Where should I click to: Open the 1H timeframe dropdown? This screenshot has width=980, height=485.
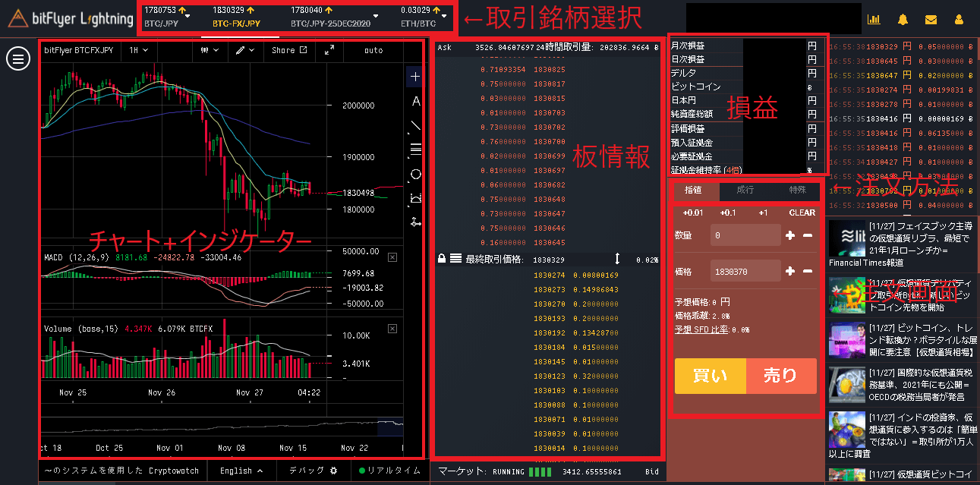[138, 50]
